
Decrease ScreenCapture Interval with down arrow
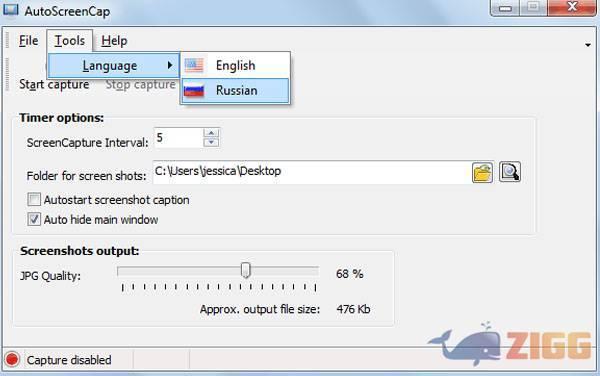(211, 142)
